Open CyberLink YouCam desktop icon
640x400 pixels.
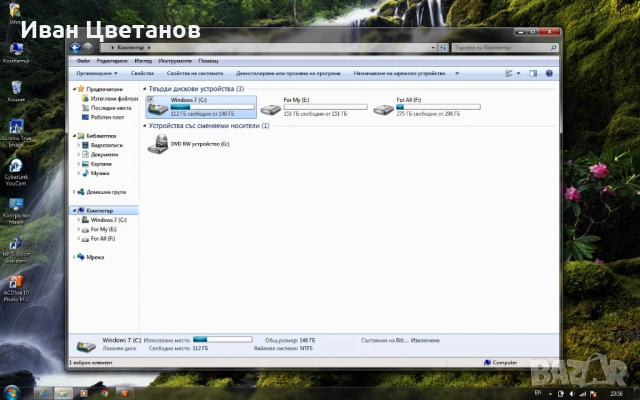tap(16, 172)
